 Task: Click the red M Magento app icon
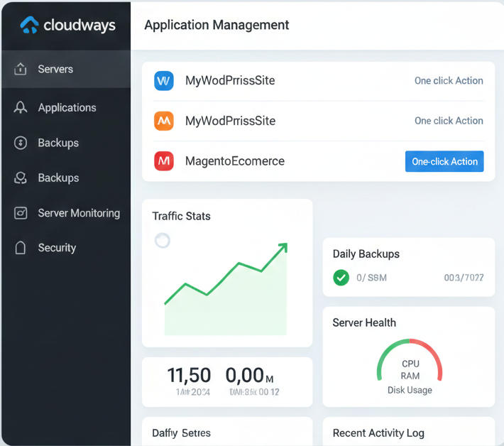(x=164, y=161)
